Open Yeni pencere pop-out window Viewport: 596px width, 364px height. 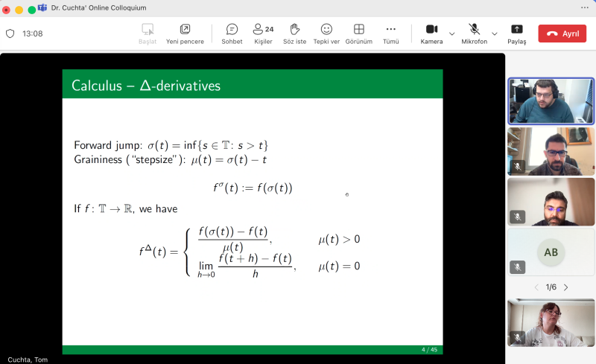click(x=185, y=33)
